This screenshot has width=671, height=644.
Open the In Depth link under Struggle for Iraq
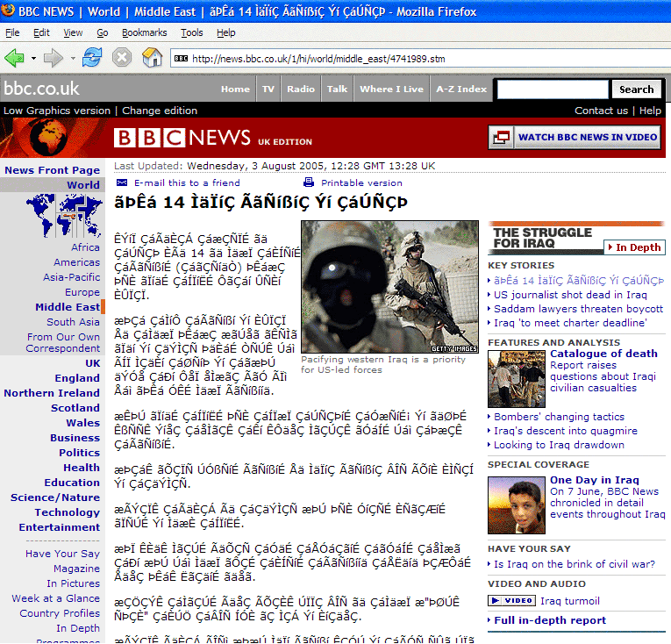coord(634,247)
